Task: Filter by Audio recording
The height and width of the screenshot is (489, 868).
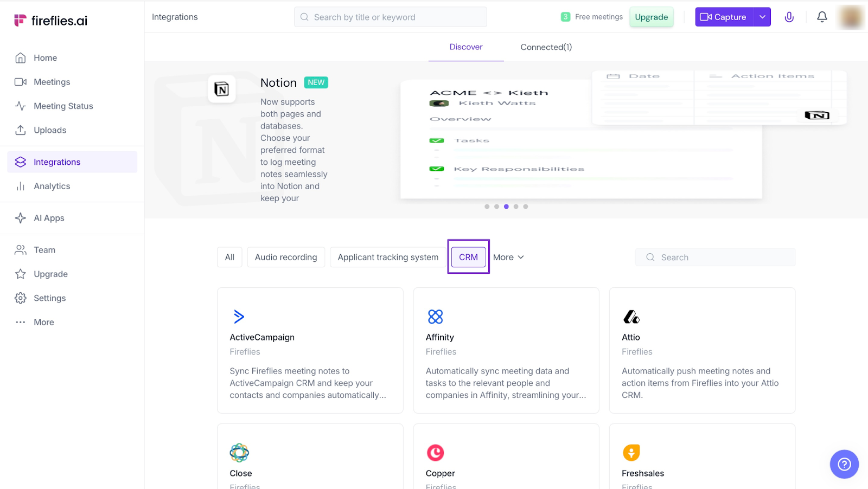Action: [x=286, y=257]
